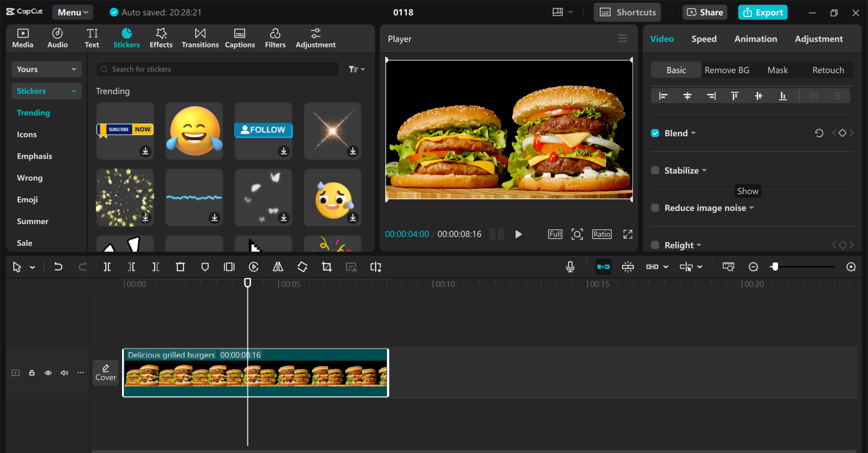Select the Crop tool above the timeline

[x=326, y=267]
